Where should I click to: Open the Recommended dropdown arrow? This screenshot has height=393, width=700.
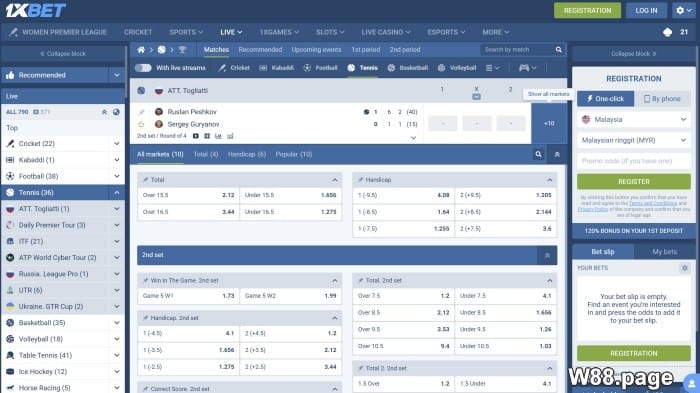pos(117,75)
